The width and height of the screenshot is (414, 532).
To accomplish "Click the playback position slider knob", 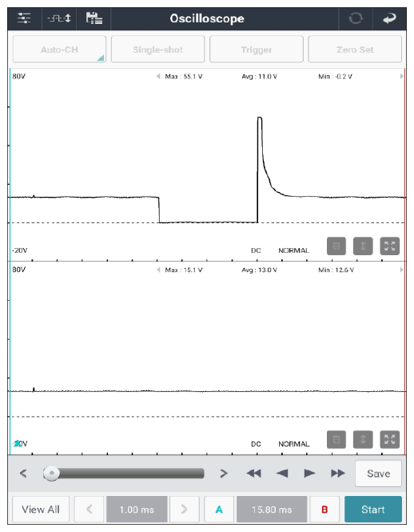I will pyautogui.click(x=51, y=473).
